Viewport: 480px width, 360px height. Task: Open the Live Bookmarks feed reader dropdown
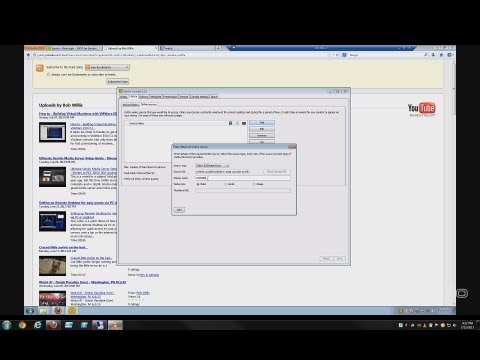coord(107,67)
